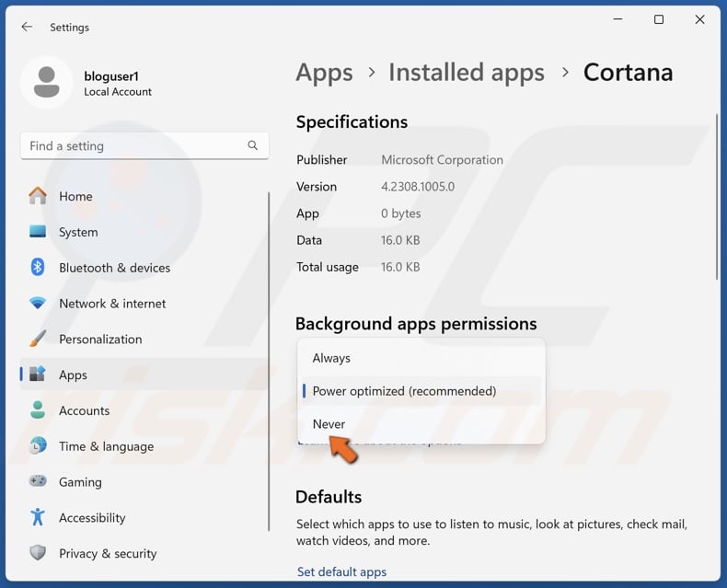The width and height of the screenshot is (727, 588).
Task: Click the Bluetooth & devices icon
Action: 38,268
